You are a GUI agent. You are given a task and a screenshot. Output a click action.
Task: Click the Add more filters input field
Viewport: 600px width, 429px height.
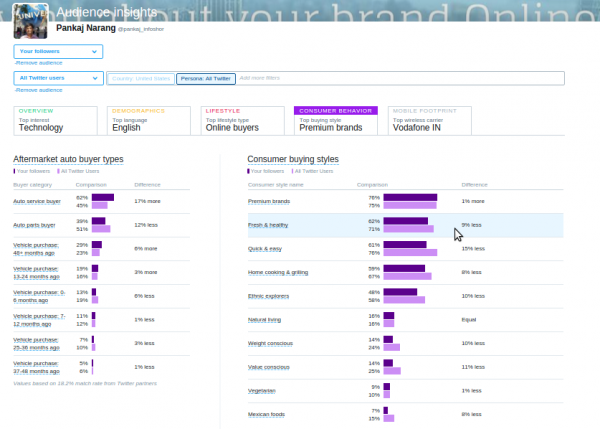pyautogui.click(x=398, y=78)
